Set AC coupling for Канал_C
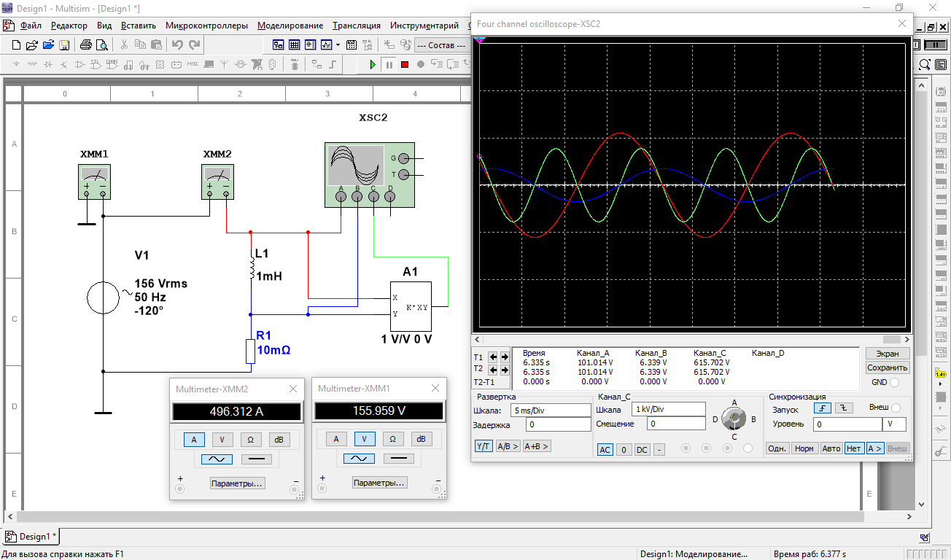951x560 pixels. pyautogui.click(x=605, y=450)
